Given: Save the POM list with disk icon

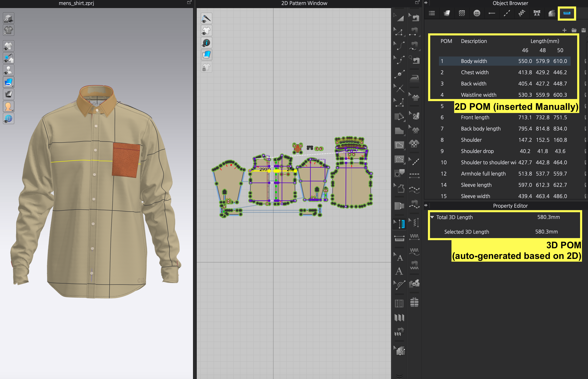Looking at the screenshot, I should [583, 30].
